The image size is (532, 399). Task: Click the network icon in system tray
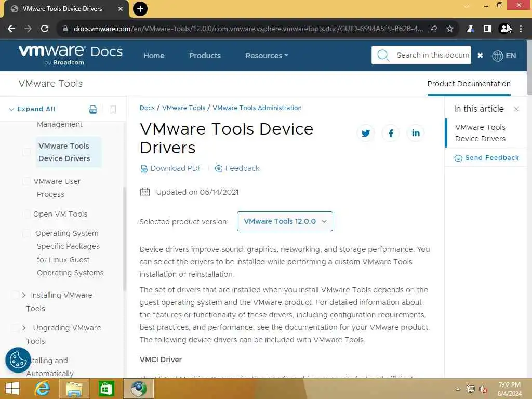coord(470,389)
